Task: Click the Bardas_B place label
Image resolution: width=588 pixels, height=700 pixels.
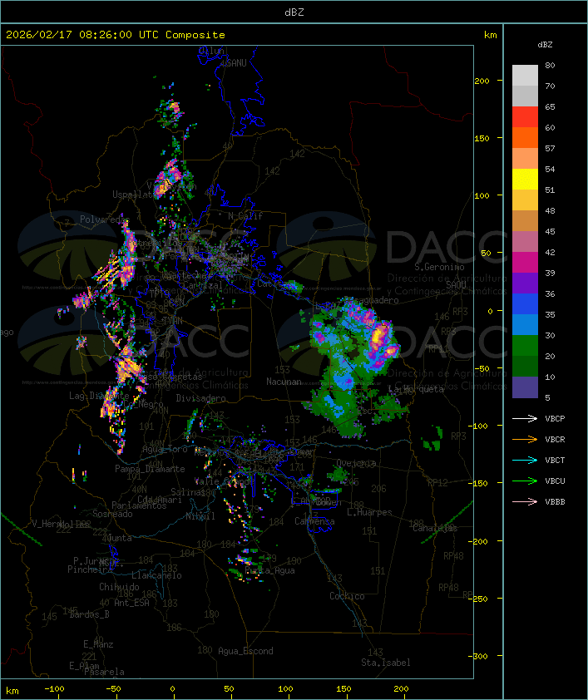Action: point(89,614)
